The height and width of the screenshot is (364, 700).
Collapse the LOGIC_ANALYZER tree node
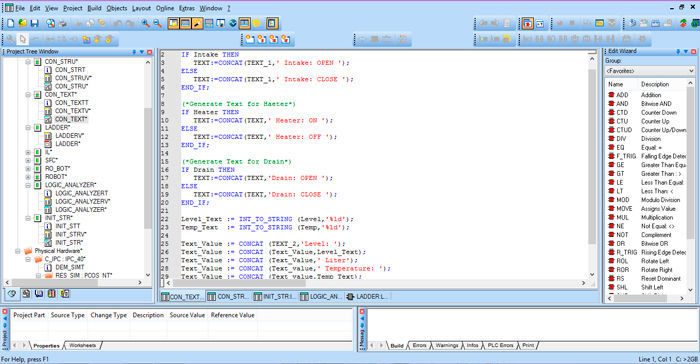point(28,185)
